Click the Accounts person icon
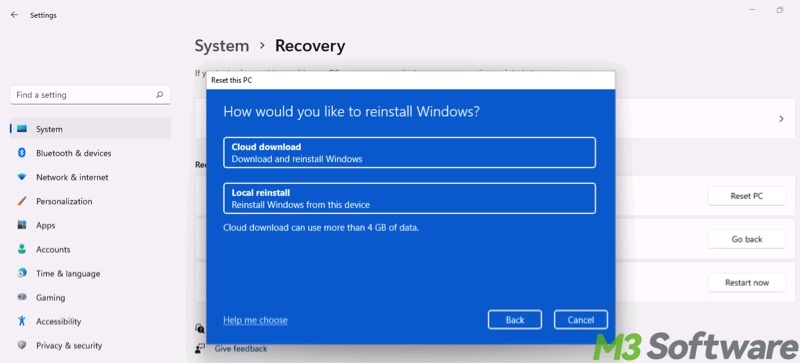Screen dimensions: 800x363 tap(21, 249)
